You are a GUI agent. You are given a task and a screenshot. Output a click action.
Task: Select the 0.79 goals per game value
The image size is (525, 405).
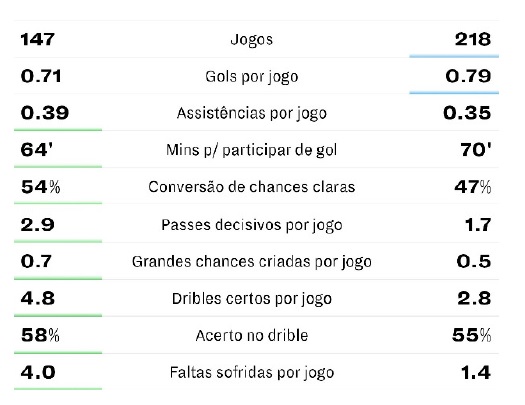[x=468, y=76]
